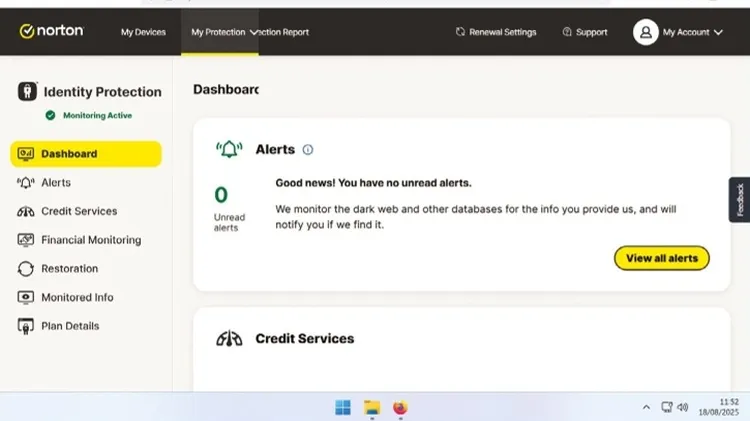Click the Alerts card heading

[275, 149]
